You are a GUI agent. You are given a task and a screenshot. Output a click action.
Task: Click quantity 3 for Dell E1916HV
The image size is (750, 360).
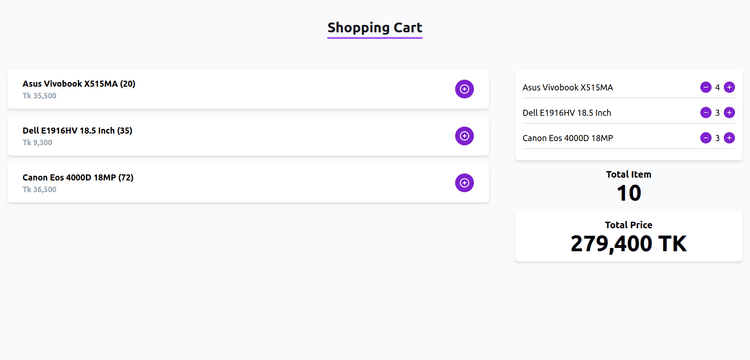coord(717,113)
